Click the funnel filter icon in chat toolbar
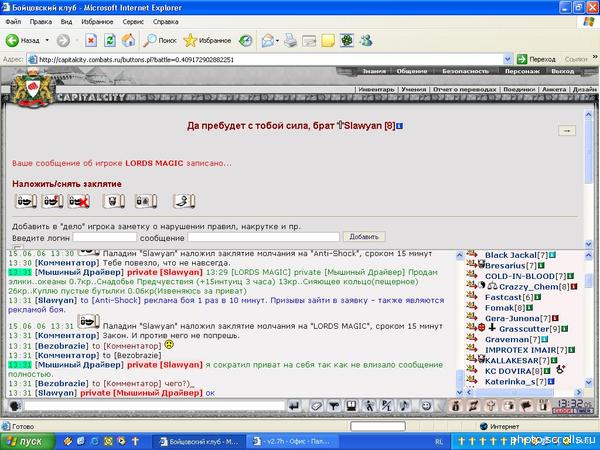The height and width of the screenshot is (450, 600). (334, 406)
